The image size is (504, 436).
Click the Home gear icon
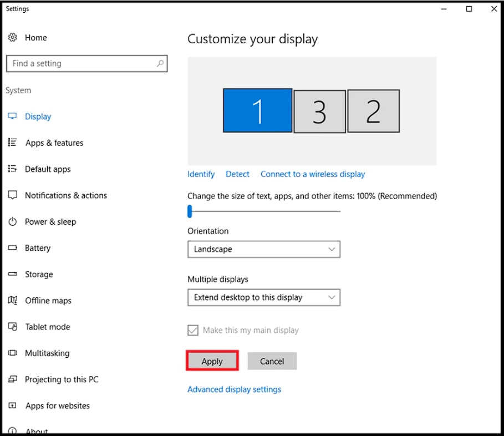pos(13,38)
